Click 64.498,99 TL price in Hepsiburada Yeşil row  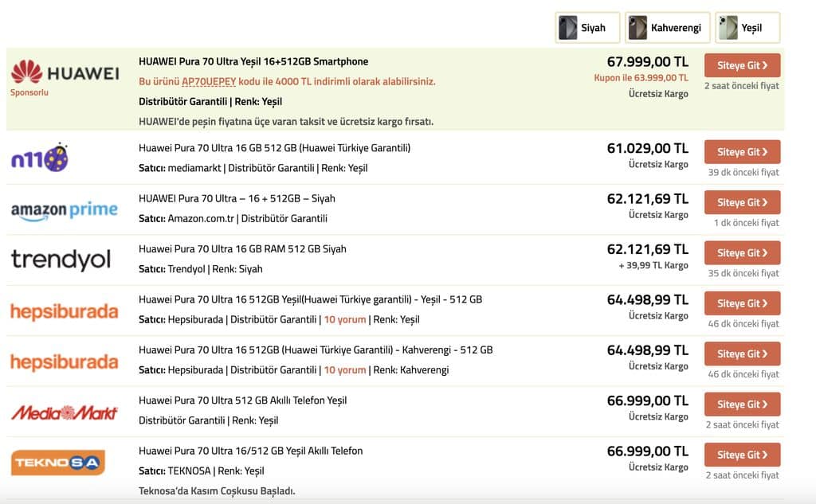coord(647,299)
